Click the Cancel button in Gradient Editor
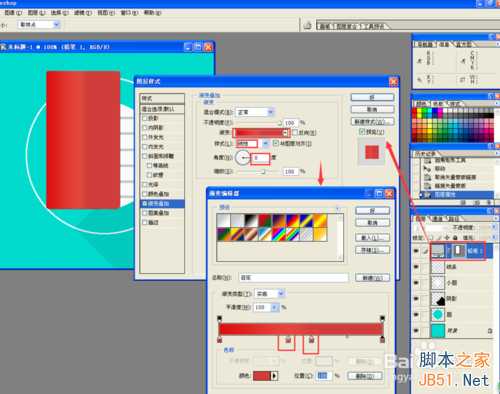Viewport: 500px width, 394px height. click(373, 222)
